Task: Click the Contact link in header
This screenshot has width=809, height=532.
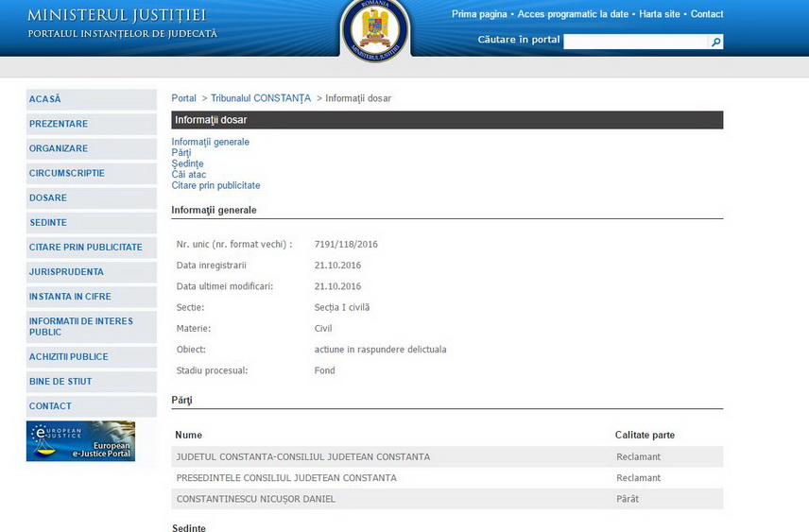Action: point(707,14)
